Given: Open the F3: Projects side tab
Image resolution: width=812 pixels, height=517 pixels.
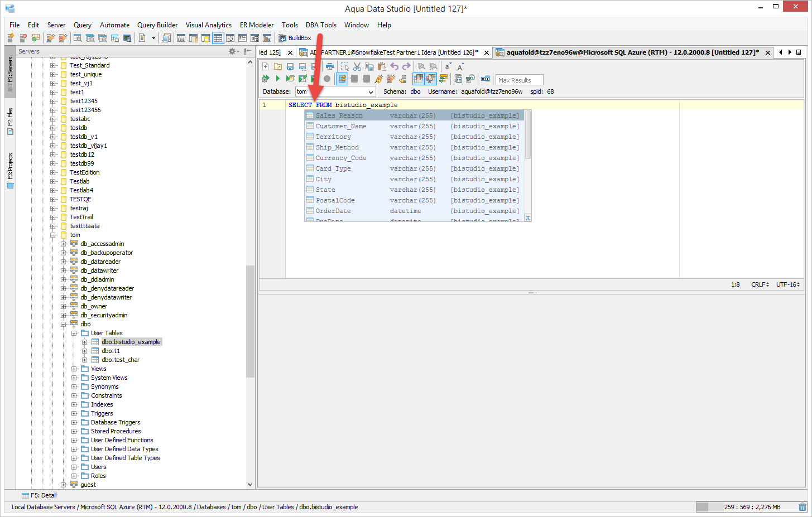Looking at the screenshot, I should coord(10,171).
